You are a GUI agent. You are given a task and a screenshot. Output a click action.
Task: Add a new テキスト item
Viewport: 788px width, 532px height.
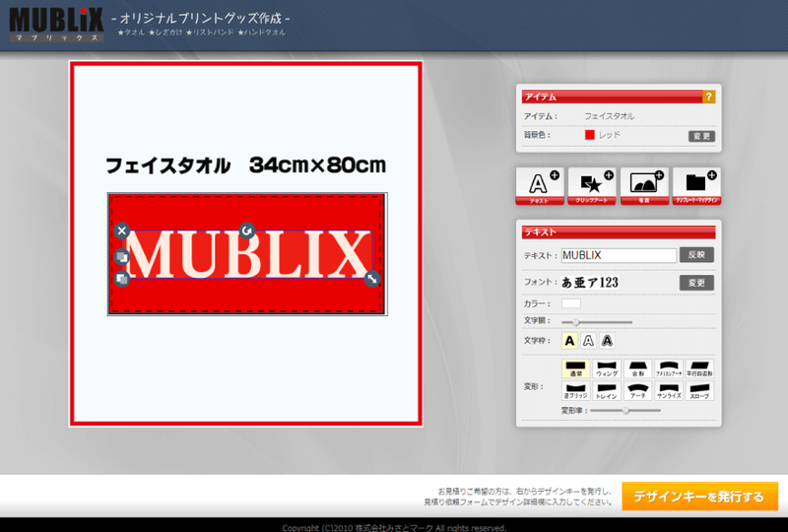click(x=540, y=186)
